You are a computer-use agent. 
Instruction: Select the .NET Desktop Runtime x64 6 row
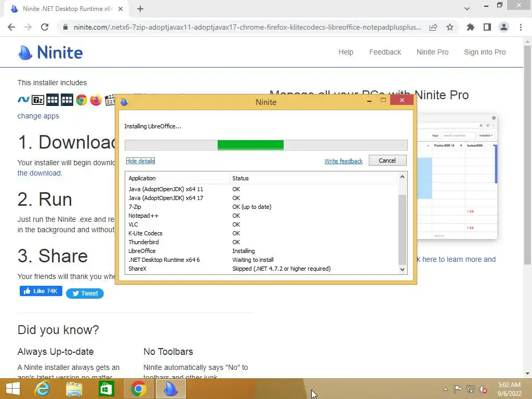pos(261,260)
